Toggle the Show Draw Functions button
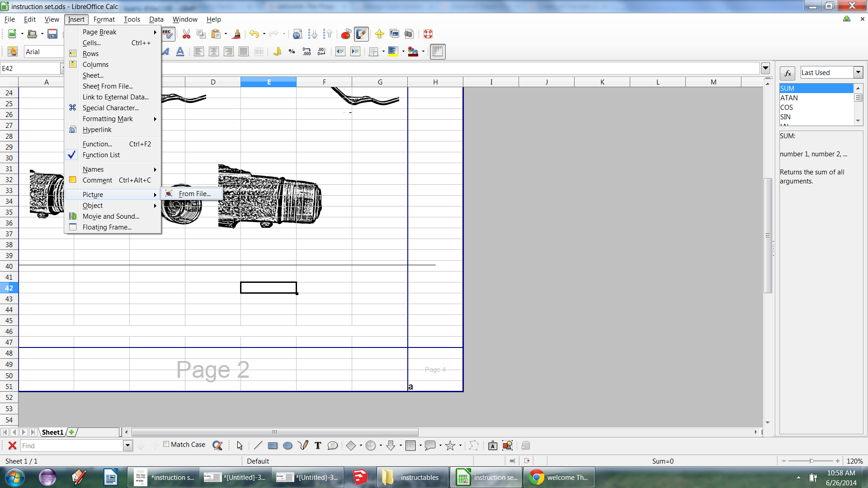The image size is (868, 488). pyautogui.click(x=362, y=34)
